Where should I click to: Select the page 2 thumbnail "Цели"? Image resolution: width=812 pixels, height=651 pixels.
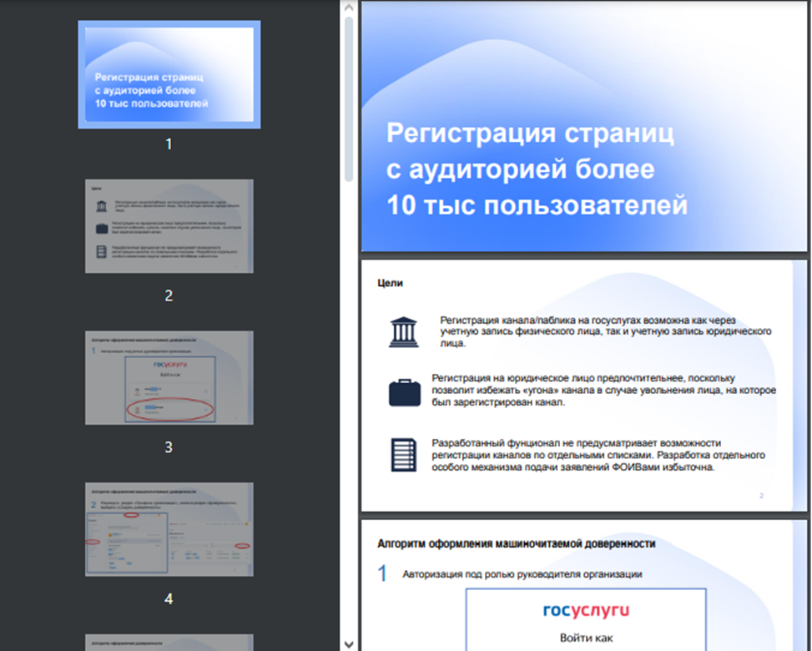169,226
